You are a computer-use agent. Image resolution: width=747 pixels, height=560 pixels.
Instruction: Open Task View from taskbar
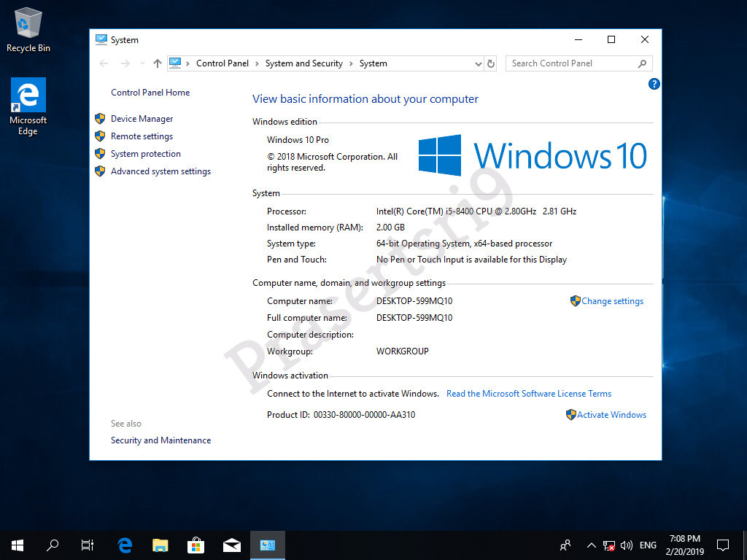88,545
